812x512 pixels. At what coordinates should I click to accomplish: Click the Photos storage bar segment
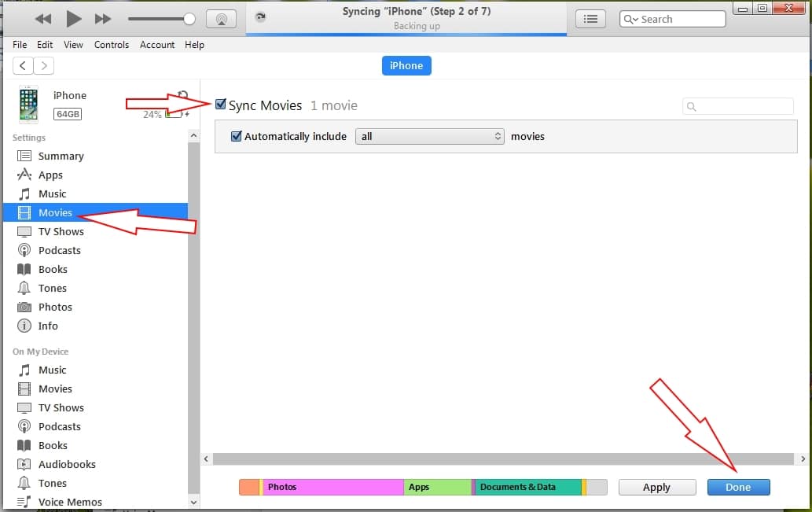click(x=333, y=487)
